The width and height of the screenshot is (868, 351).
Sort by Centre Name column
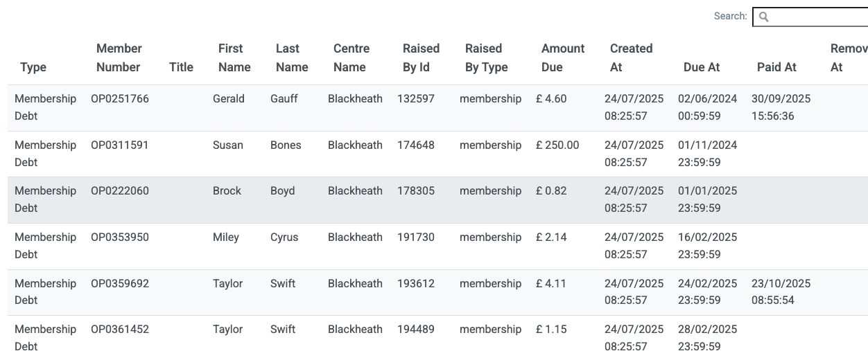351,57
